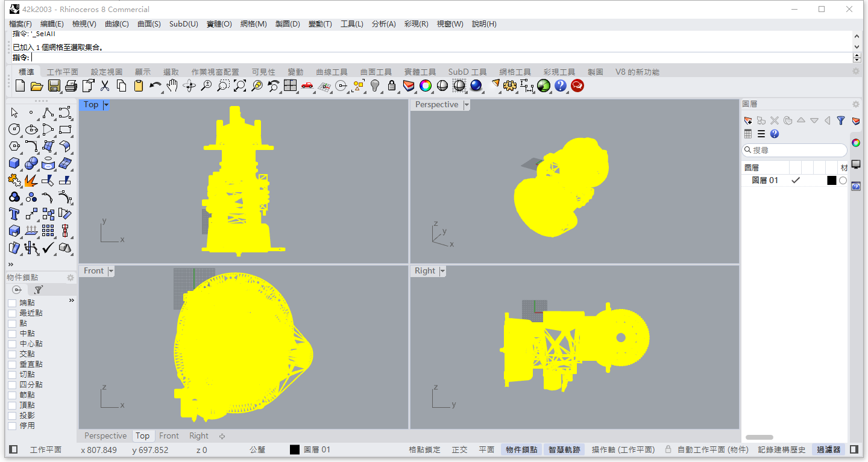
Task: Toggle 正交 ortho mode in the status bar
Action: (460, 449)
